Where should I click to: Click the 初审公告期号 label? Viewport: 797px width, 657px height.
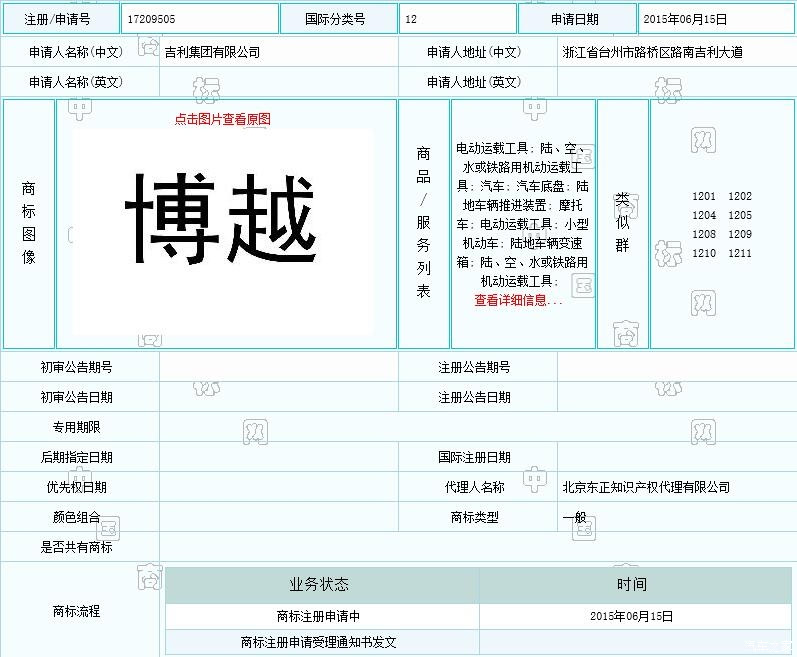[76, 367]
